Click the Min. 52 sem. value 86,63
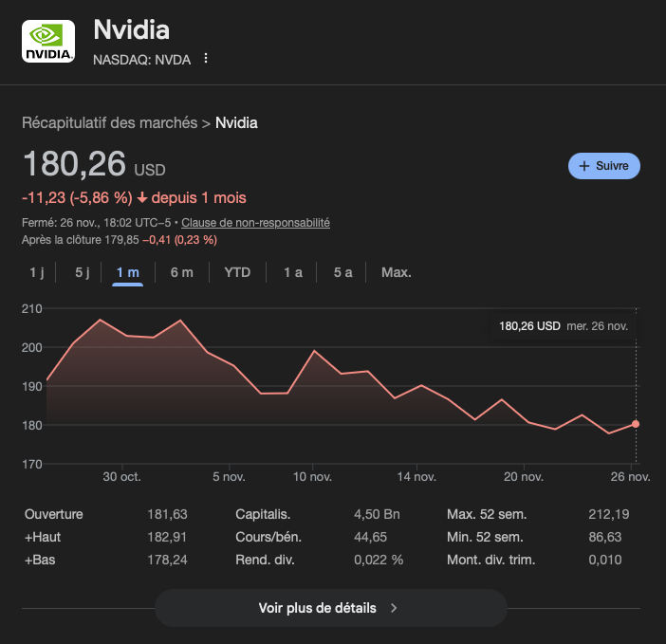The width and height of the screenshot is (666, 644). coord(605,537)
